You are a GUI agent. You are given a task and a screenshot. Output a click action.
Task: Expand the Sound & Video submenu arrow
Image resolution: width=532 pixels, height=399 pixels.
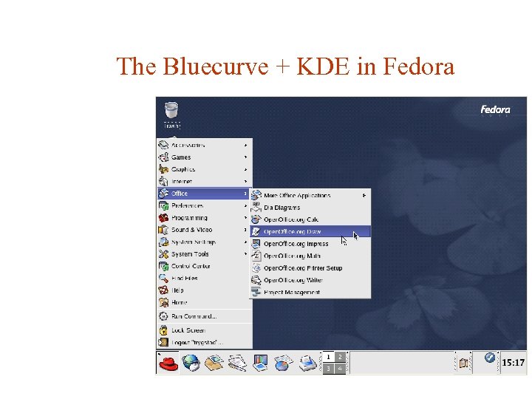(245, 230)
